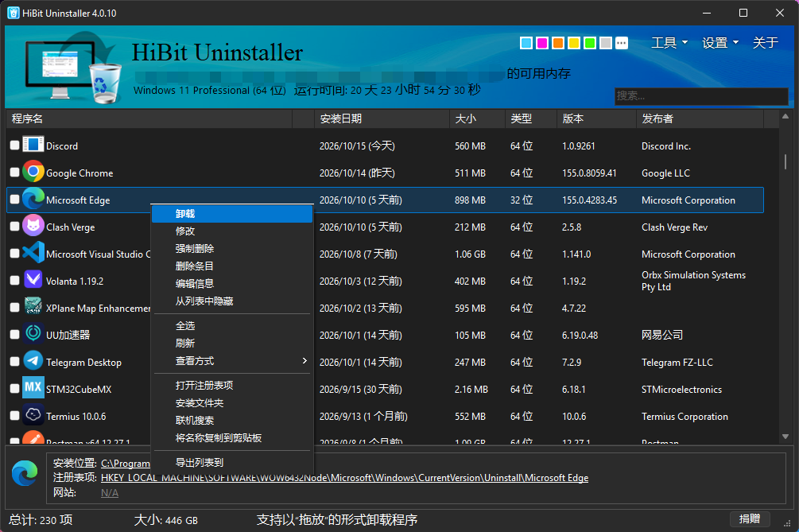799x532 pixels.
Task: Choose 刷新 in context menu
Action: [x=232, y=344]
